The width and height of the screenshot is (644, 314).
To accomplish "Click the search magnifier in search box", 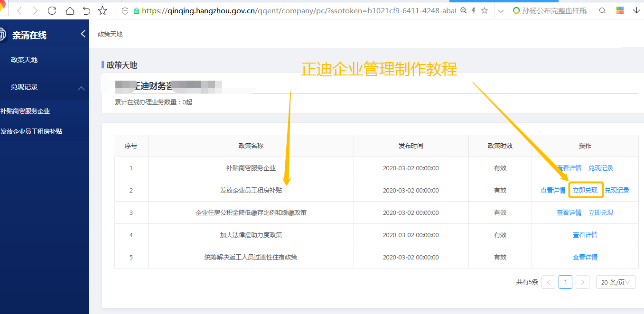I will 602,10.
